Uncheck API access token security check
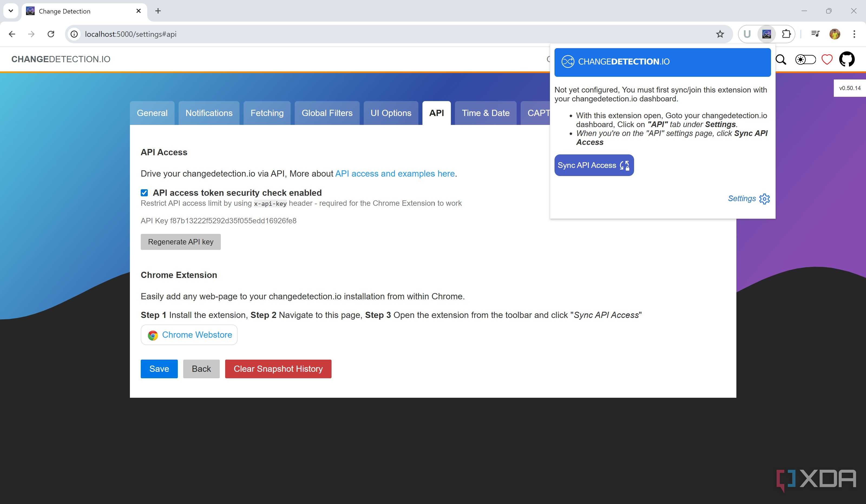866x504 pixels. click(144, 193)
